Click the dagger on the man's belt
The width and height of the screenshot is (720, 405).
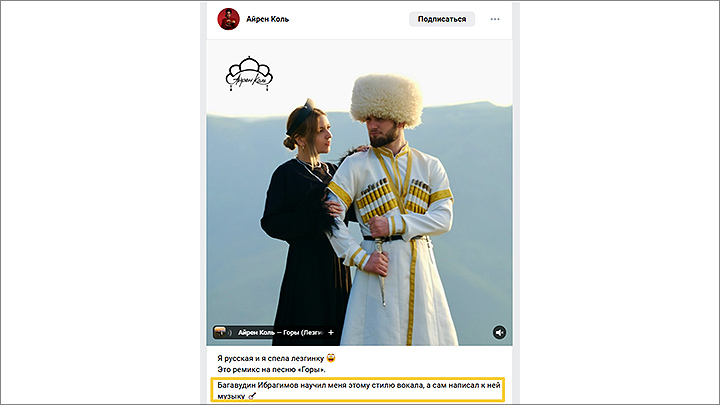click(381, 271)
